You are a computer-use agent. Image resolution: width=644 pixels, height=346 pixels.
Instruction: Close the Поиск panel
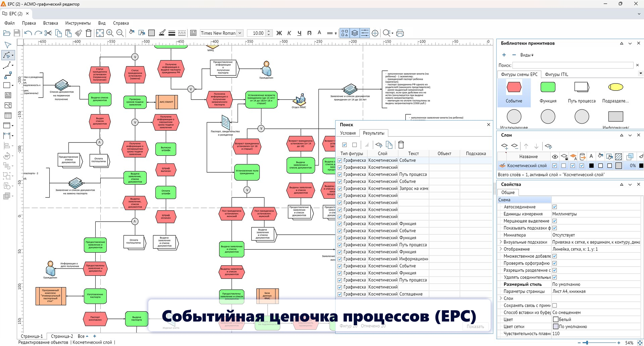(489, 125)
